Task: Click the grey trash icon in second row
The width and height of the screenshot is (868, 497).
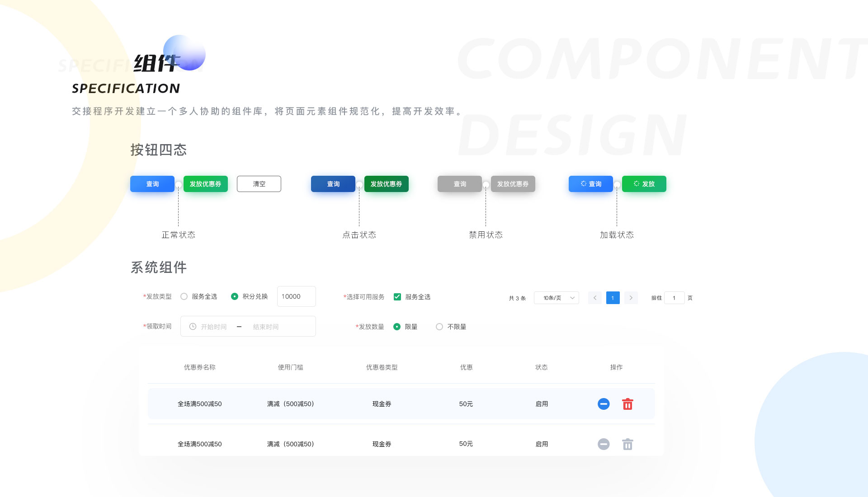Action: pos(627,444)
